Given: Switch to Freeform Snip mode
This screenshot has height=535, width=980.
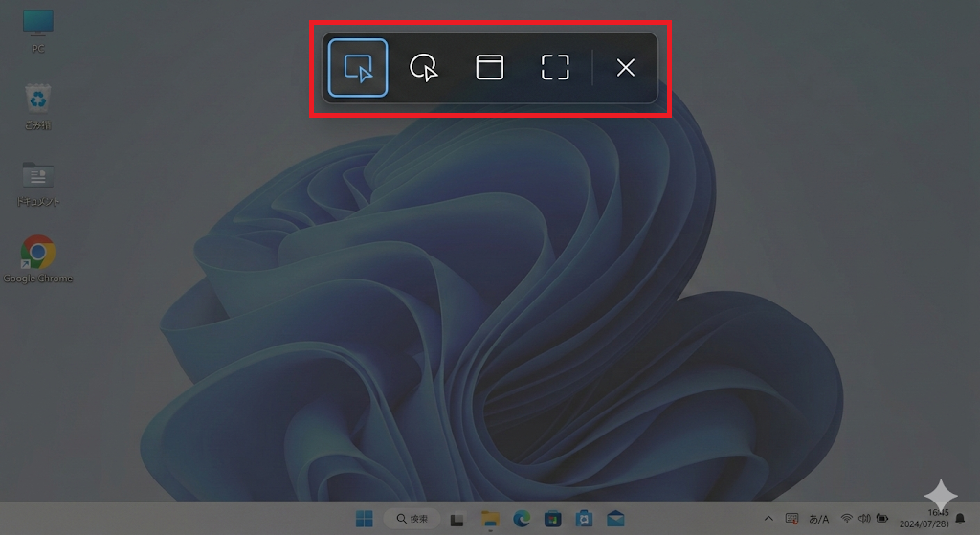Looking at the screenshot, I should [x=423, y=68].
